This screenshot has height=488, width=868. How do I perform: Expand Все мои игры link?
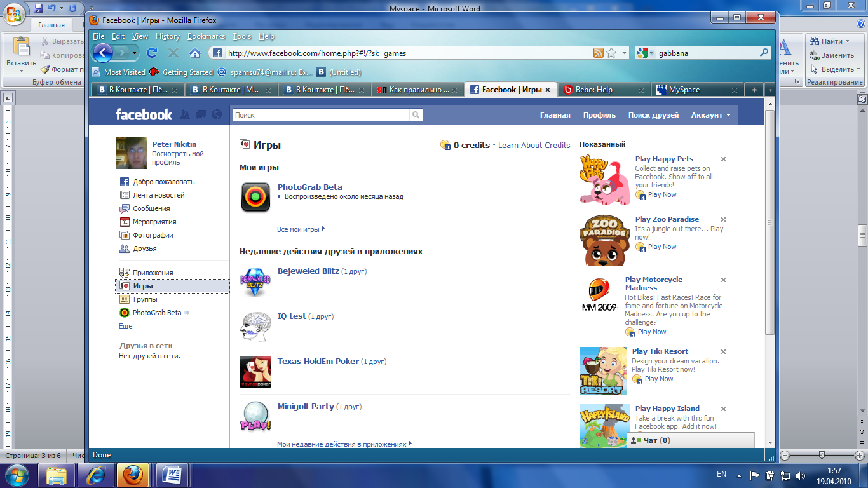click(301, 229)
